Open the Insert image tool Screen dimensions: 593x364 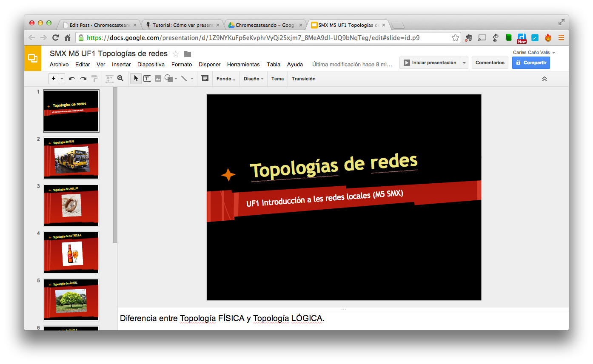click(158, 78)
